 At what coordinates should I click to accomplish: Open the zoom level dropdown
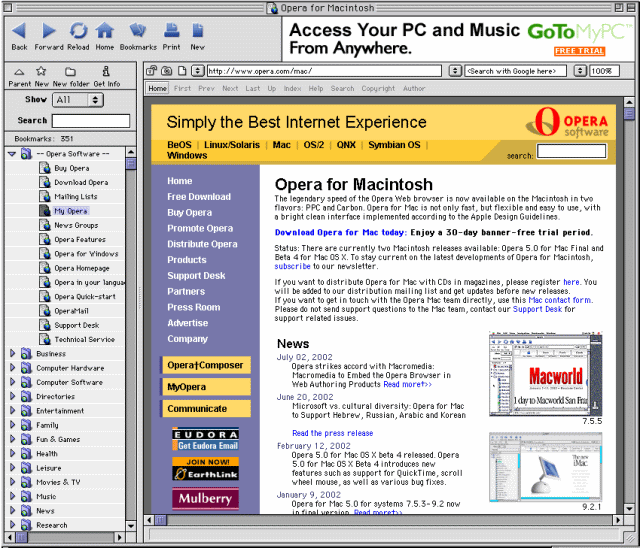click(580, 71)
